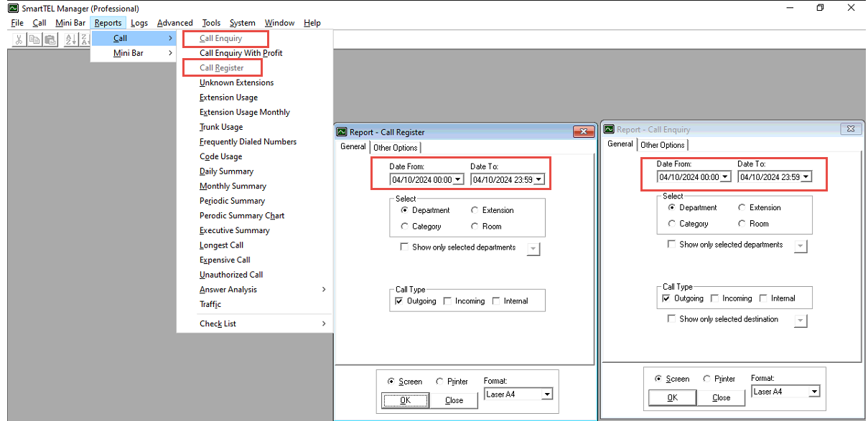The width and height of the screenshot is (868, 421).
Task: Open Date From dropdown in Call Register
Action: [458, 180]
